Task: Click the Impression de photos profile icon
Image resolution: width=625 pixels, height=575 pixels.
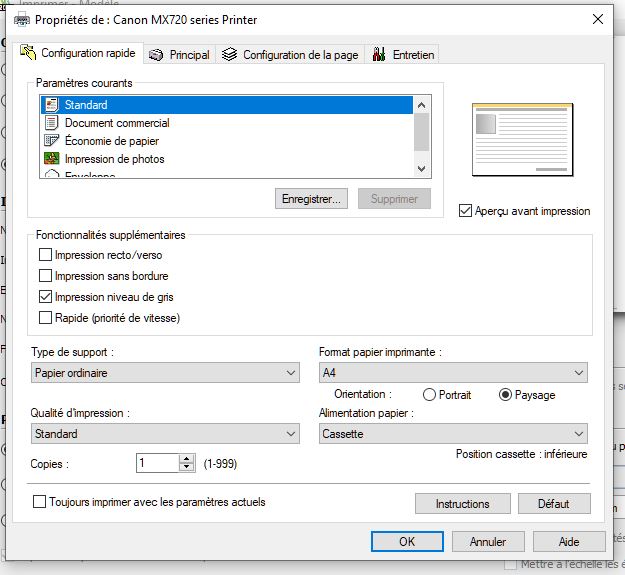Action: (x=51, y=159)
